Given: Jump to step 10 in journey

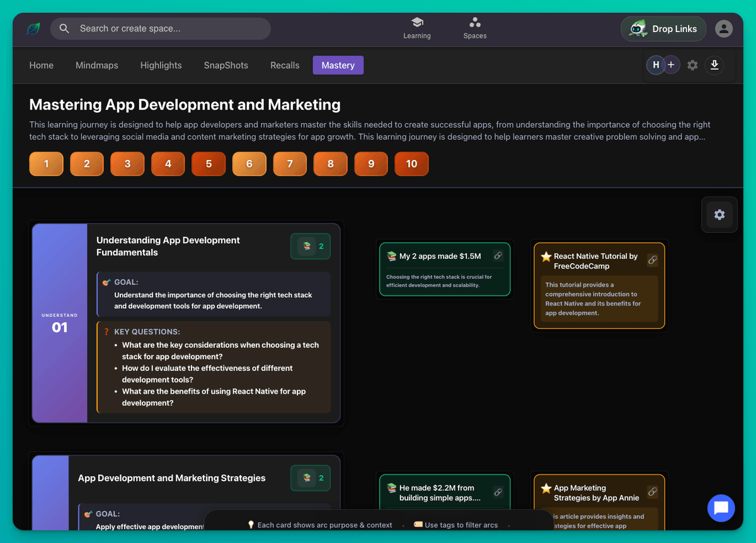Looking at the screenshot, I should point(411,164).
